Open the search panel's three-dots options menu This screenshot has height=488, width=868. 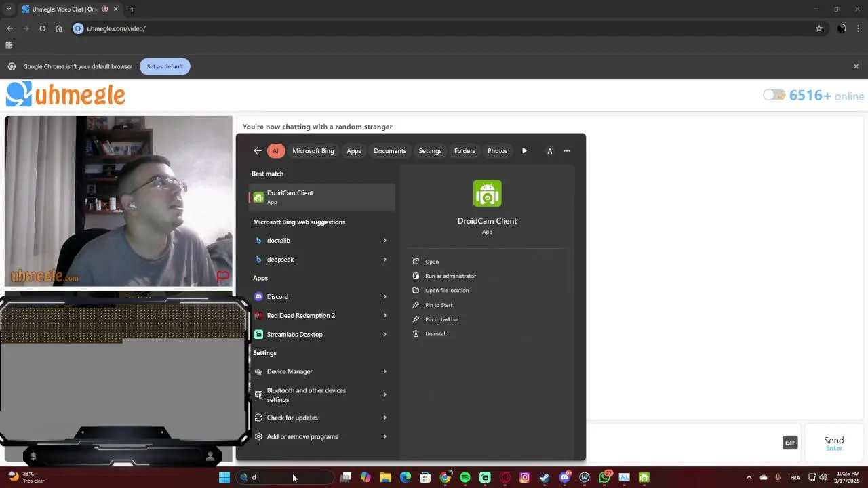[x=567, y=151]
